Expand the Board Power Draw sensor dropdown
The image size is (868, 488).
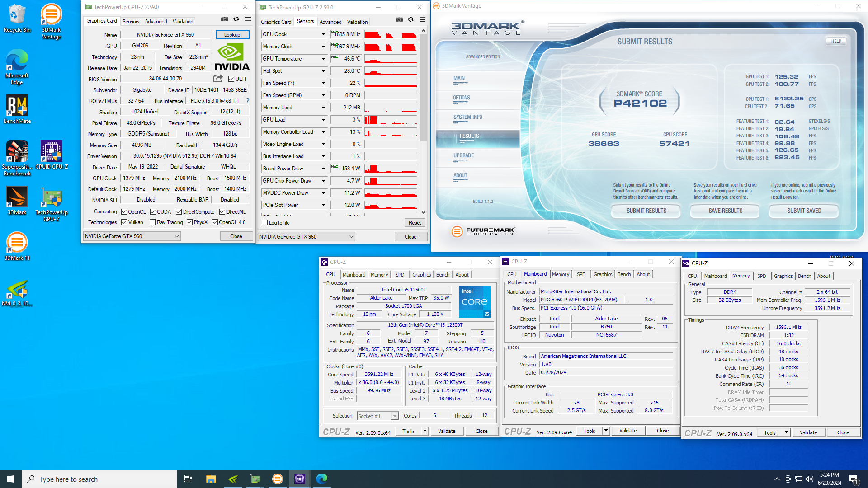[323, 169]
